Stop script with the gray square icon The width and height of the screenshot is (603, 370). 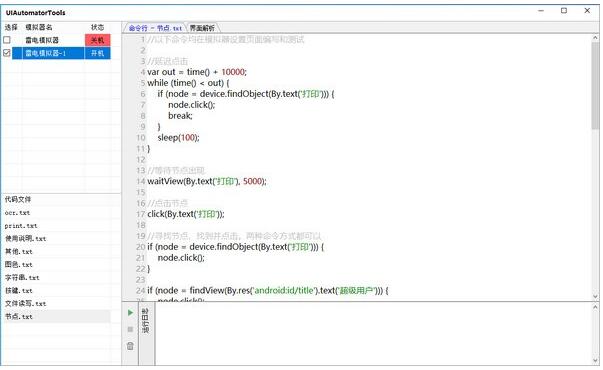pos(130,329)
